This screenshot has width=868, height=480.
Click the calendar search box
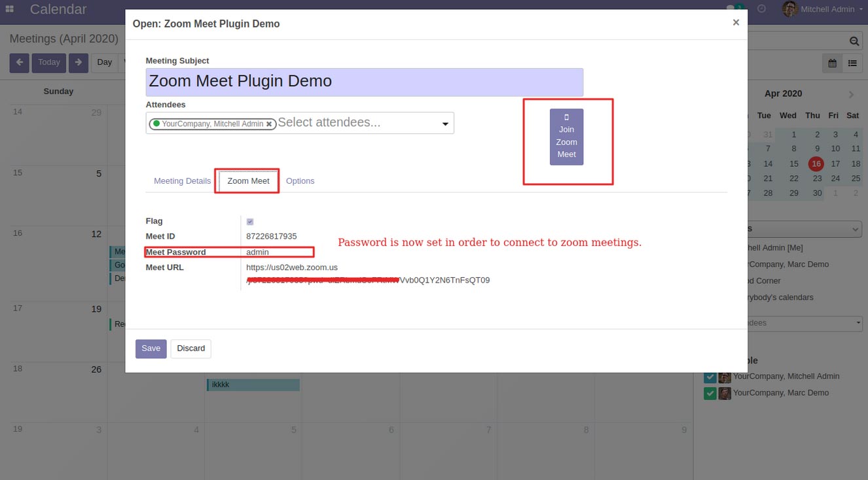point(797,41)
